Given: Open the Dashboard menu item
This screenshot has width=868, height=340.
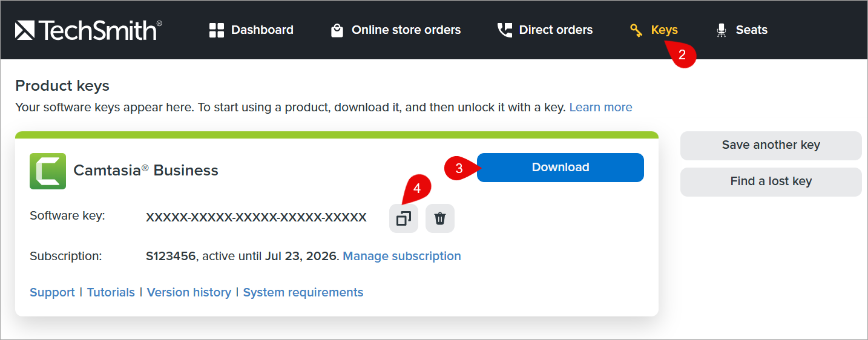Looking at the screenshot, I should [x=262, y=30].
